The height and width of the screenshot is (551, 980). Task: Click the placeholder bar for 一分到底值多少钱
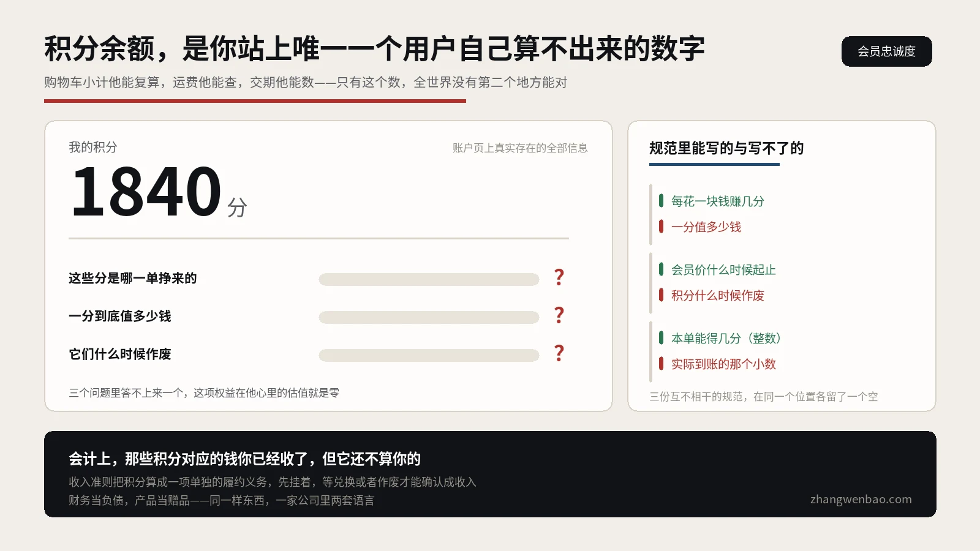tap(429, 317)
